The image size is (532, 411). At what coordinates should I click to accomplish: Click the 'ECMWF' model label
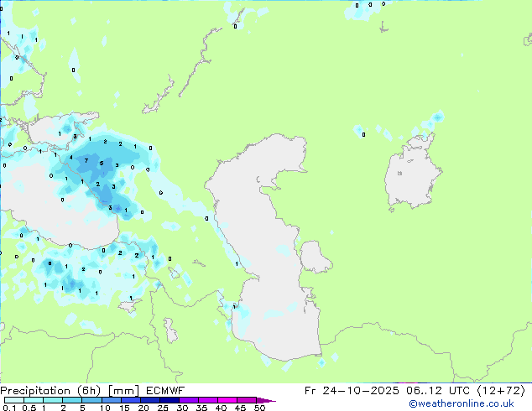pyautogui.click(x=165, y=391)
